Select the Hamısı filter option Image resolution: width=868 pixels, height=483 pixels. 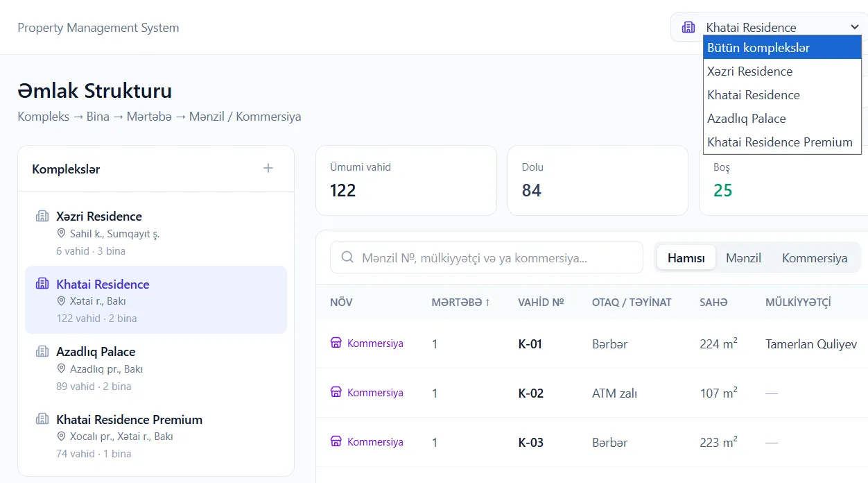pos(686,258)
